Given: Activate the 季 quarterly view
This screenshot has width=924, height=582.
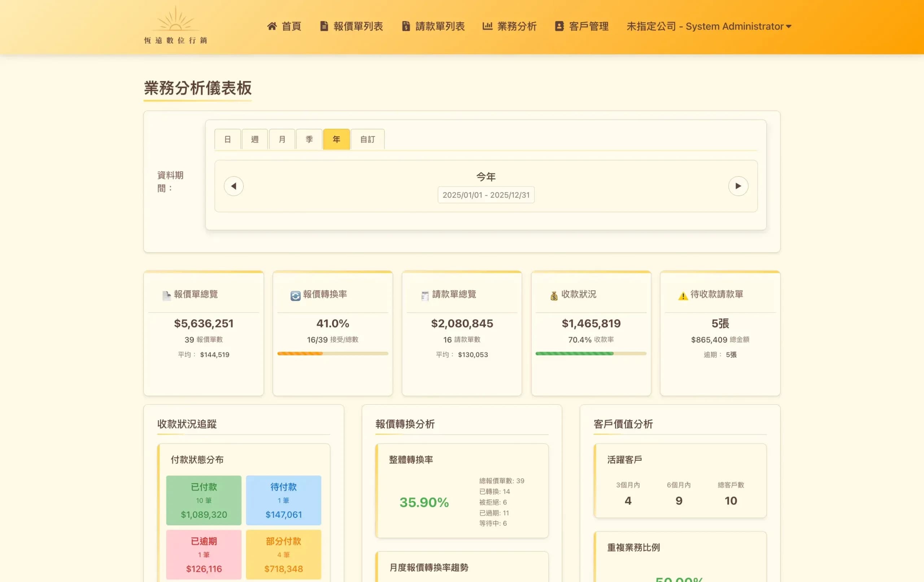Looking at the screenshot, I should (309, 139).
